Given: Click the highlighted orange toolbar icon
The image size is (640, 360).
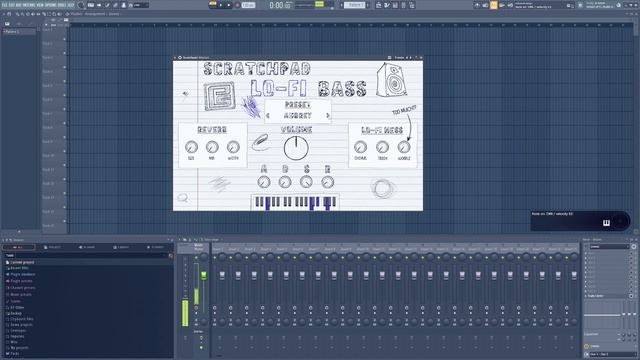Looking at the screenshot, I should coord(493,5).
